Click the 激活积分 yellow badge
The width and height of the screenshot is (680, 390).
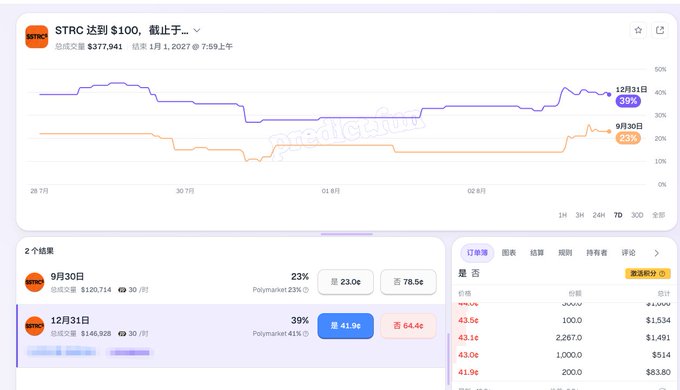647,274
